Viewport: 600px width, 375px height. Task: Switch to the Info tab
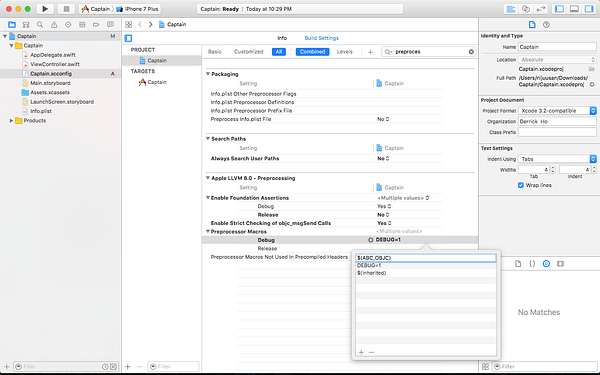[282, 38]
